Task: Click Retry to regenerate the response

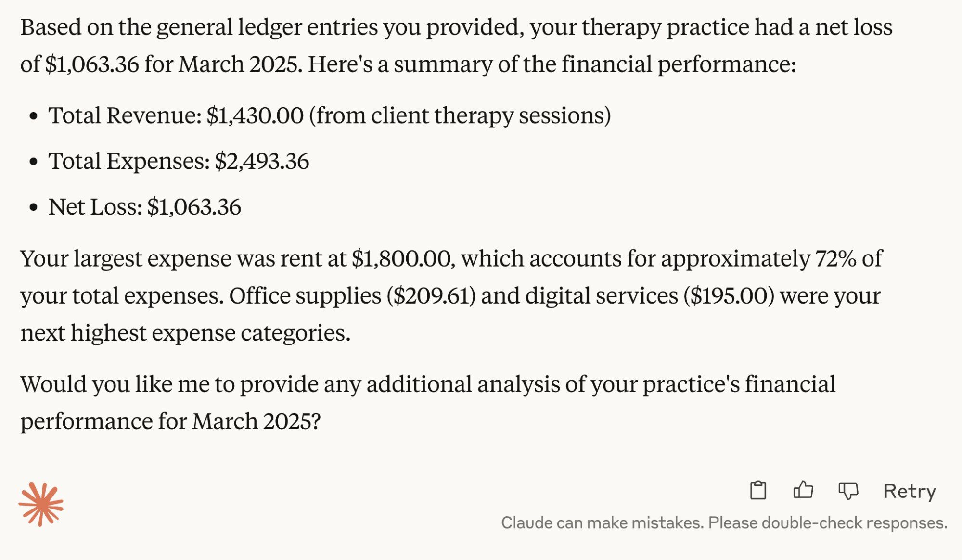Action: tap(909, 491)
